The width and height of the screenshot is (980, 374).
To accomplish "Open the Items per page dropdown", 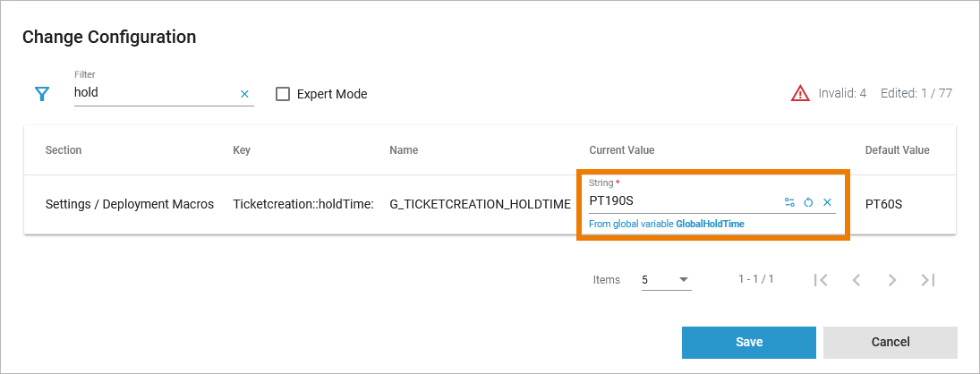I will 666,280.
